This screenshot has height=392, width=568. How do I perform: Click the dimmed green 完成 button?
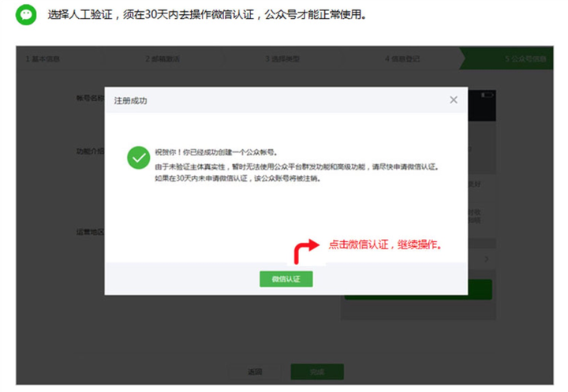(x=317, y=371)
